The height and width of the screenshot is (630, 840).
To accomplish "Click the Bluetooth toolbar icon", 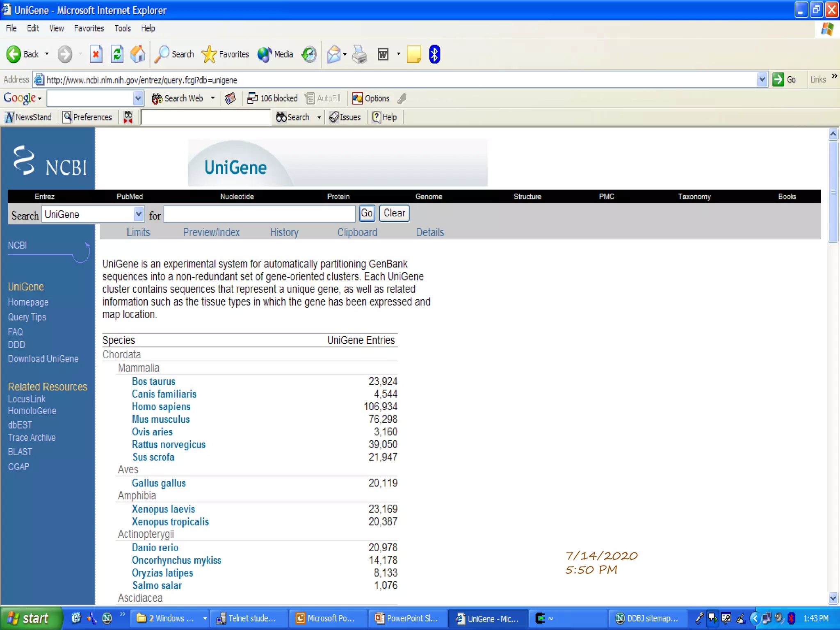I will [434, 54].
